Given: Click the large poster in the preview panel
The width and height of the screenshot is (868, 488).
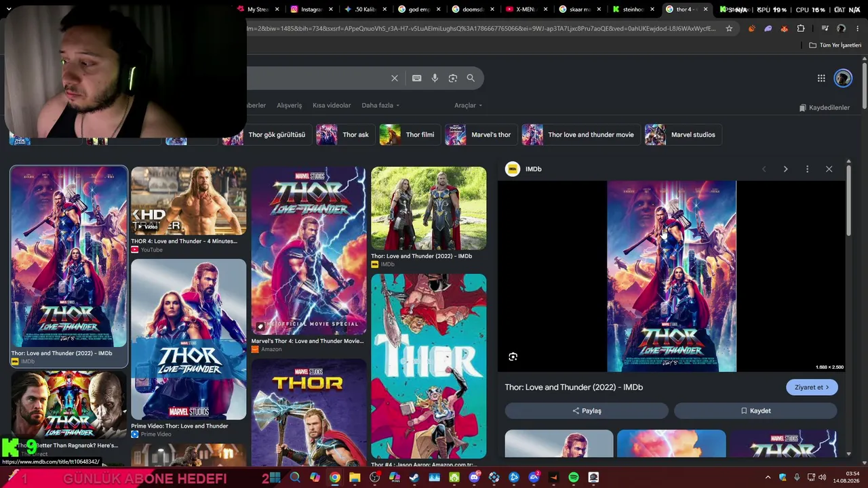Looking at the screenshot, I should [x=671, y=276].
